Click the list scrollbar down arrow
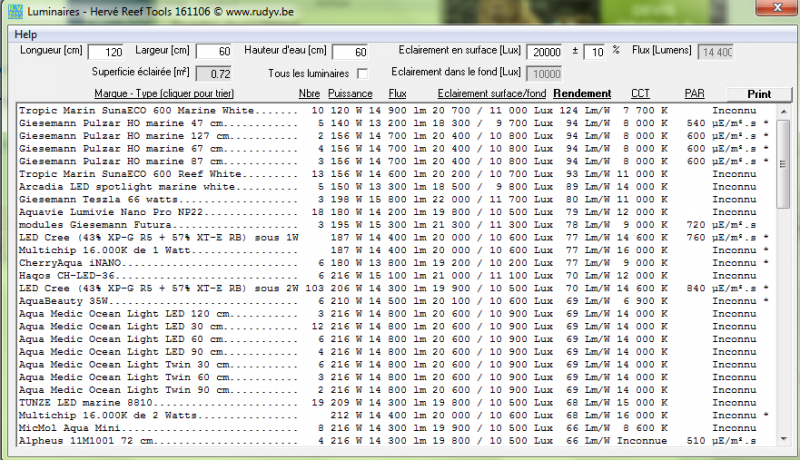800x460 pixels. (x=783, y=439)
